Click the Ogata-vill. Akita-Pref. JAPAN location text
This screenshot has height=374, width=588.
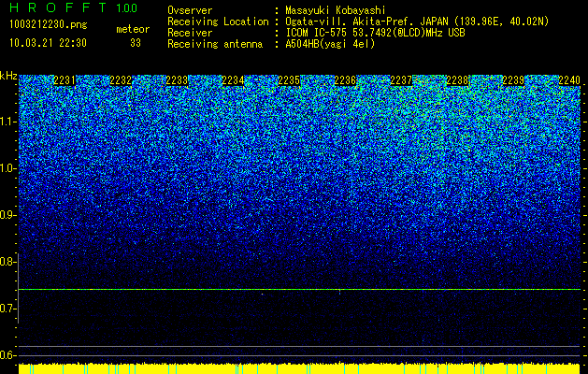point(417,22)
